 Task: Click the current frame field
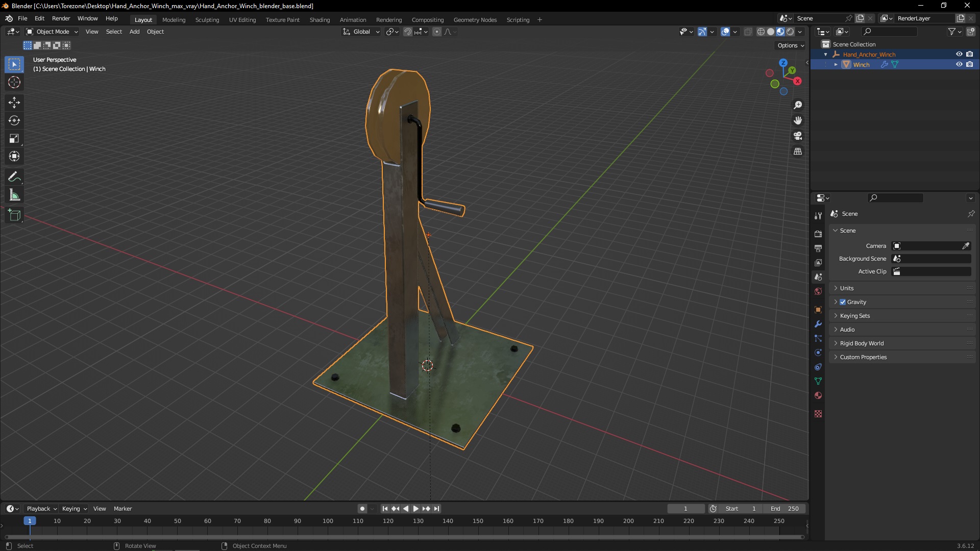(685, 509)
